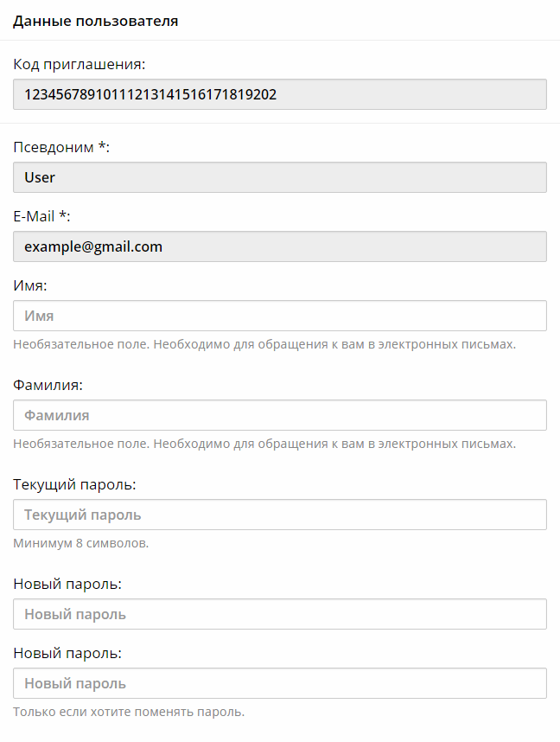Click the hint text below the Фамилия field
The height and width of the screenshot is (742, 560).
pyautogui.click(x=264, y=444)
